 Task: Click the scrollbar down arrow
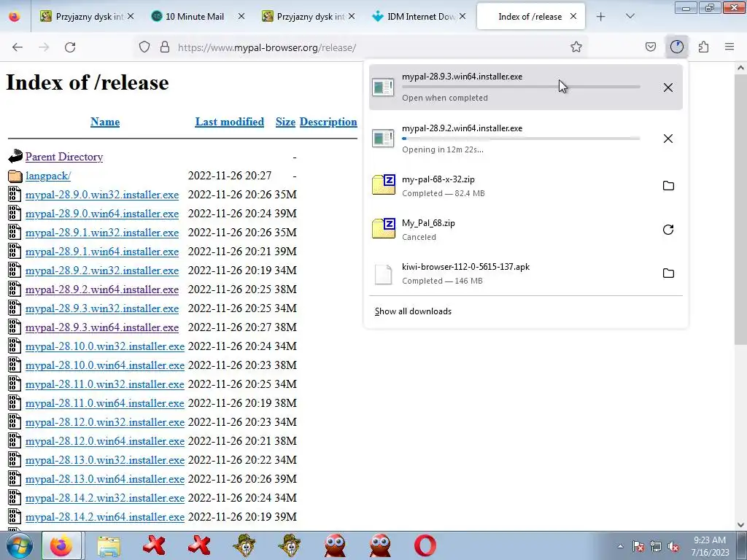click(x=740, y=525)
